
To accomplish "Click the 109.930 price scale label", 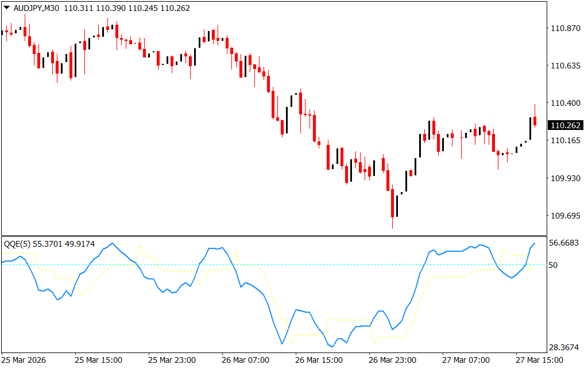I will (566, 178).
